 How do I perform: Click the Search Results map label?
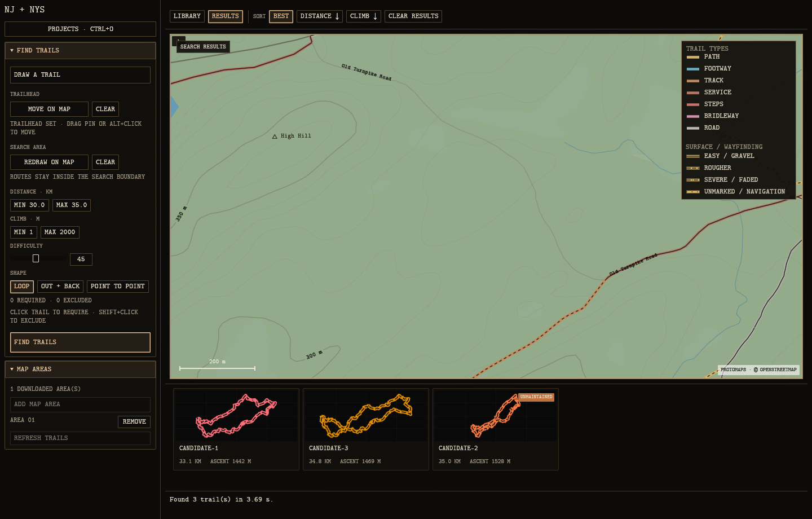(203, 47)
